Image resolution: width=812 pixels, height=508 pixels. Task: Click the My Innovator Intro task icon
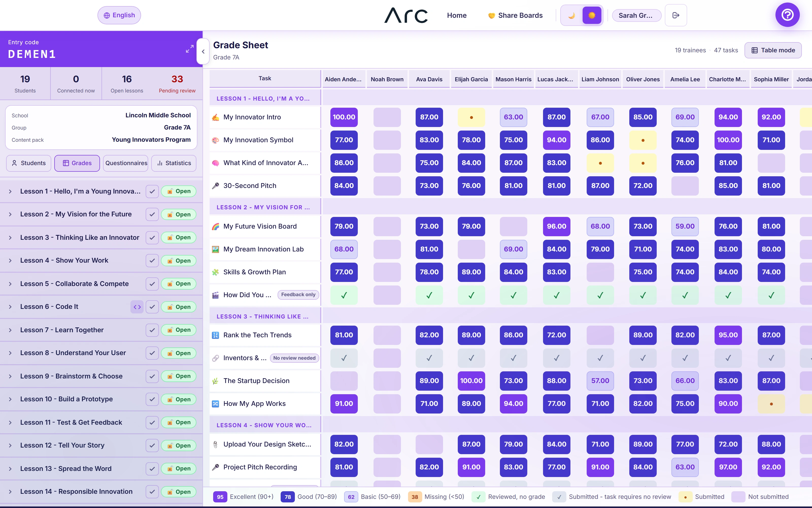tap(215, 117)
